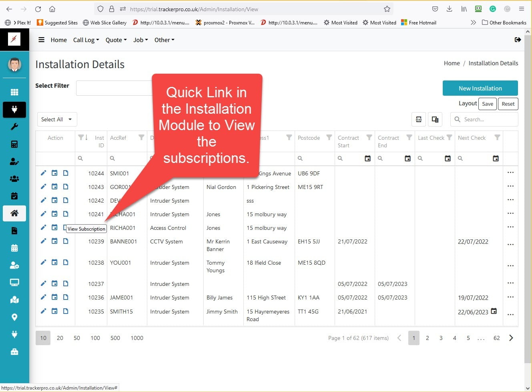Image resolution: width=532 pixels, height=392 pixels.
Task: Click the New Installation button
Action: 480,88
